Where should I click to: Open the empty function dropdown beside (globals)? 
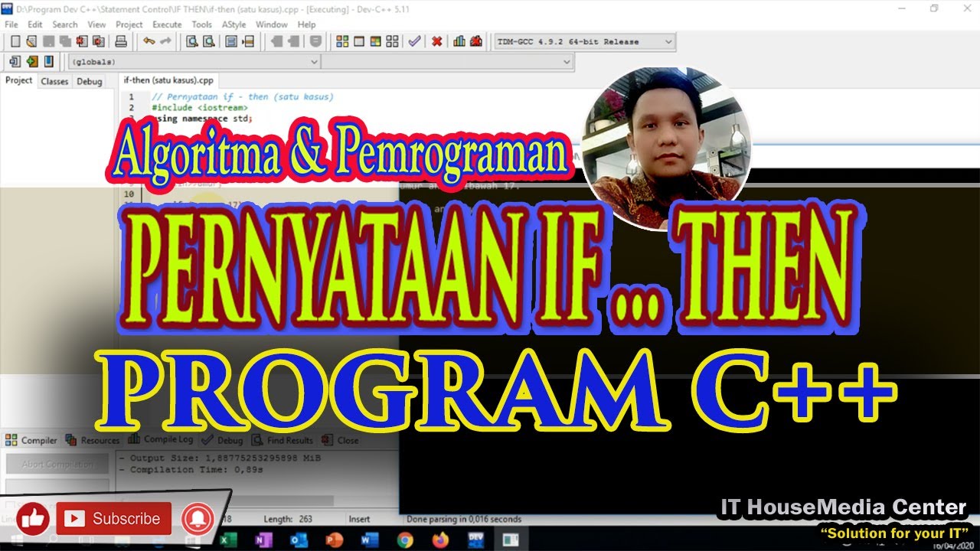coord(447,61)
